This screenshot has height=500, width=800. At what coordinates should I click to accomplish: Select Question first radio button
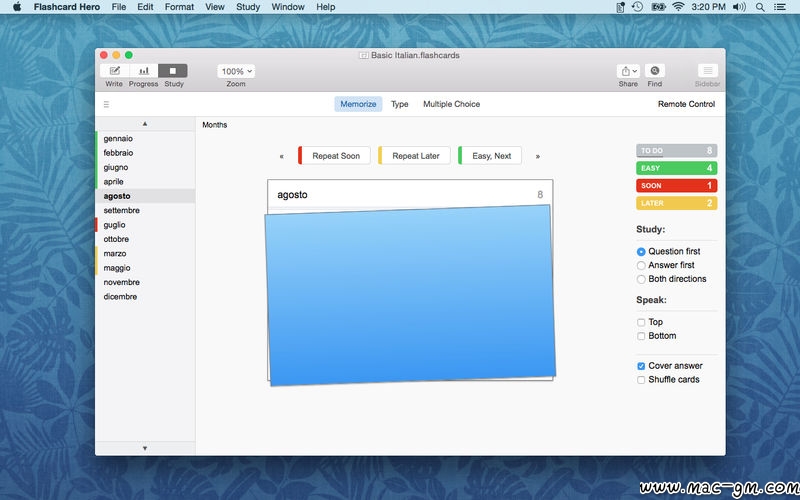[641, 252]
